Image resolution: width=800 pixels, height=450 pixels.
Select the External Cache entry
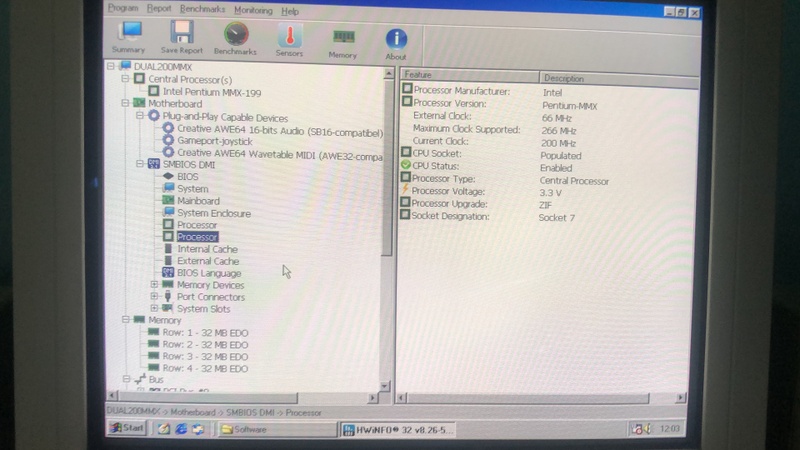click(208, 261)
